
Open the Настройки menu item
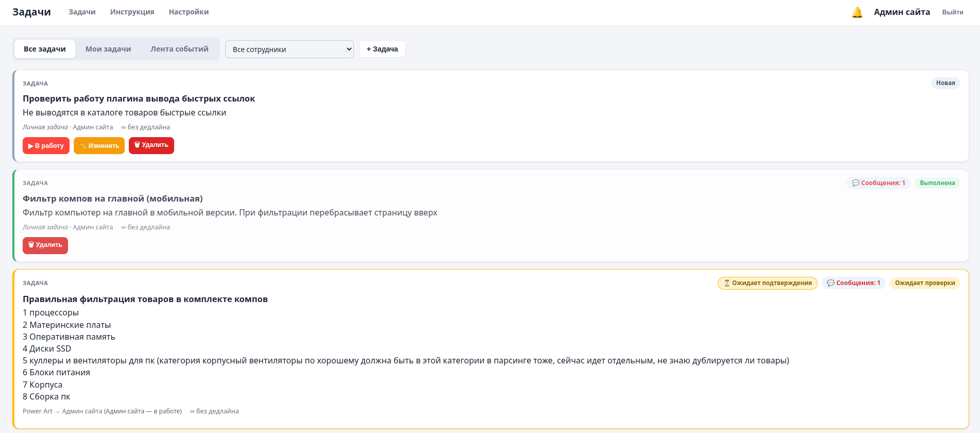tap(189, 12)
